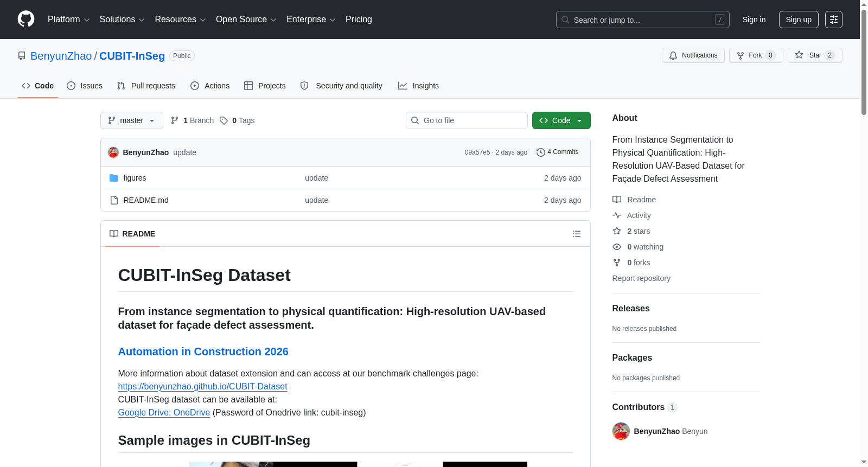Open the figures folder
868x467 pixels.
click(135, 178)
